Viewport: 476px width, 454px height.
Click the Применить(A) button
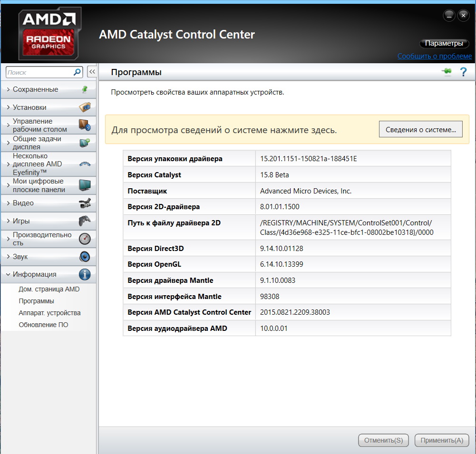pyautogui.click(x=442, y=440)
